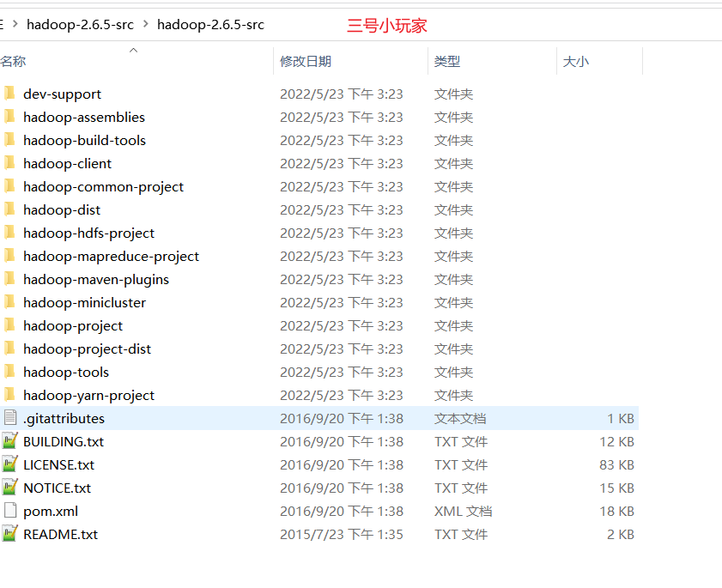Go to the first hadoop-2.6.5-src breadcrumb
This screenshot has height=588, width=722.
(x=80, y=24)
